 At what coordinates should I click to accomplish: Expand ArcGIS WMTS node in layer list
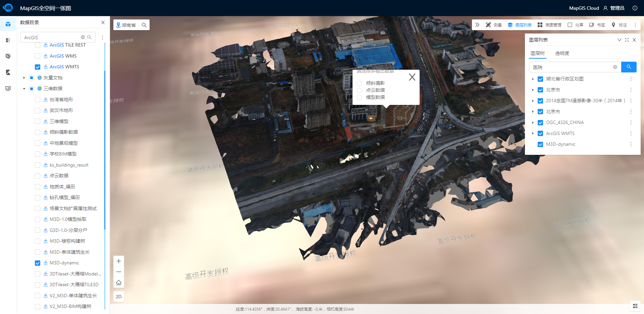(533, 133)
